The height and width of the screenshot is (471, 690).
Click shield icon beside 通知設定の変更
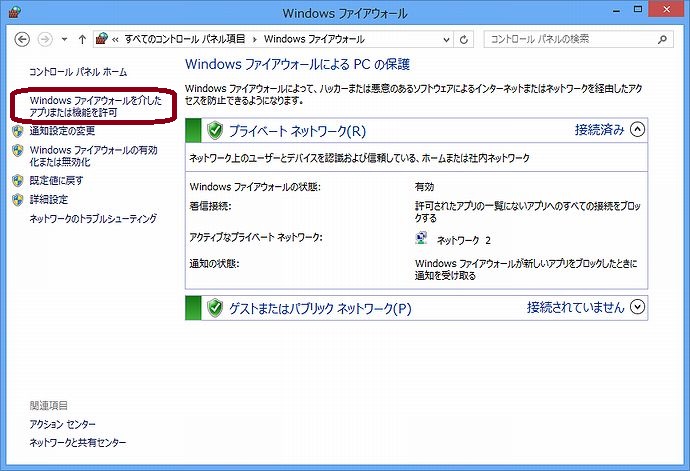click(18, 131)
